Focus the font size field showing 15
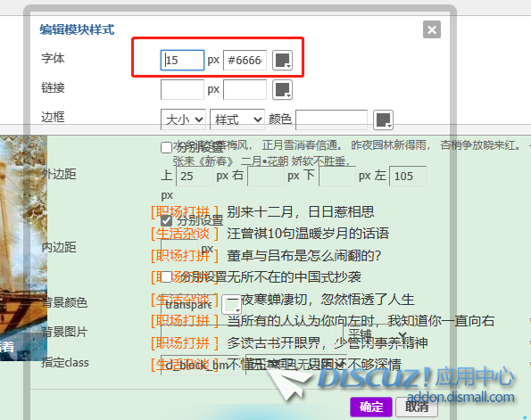531x420 pixels. tap(182, 61)
